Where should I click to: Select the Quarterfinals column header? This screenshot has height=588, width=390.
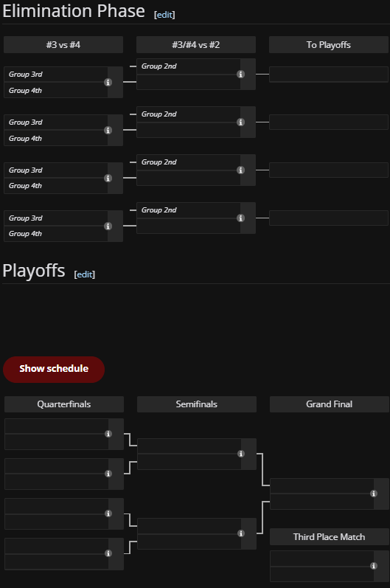64,404
